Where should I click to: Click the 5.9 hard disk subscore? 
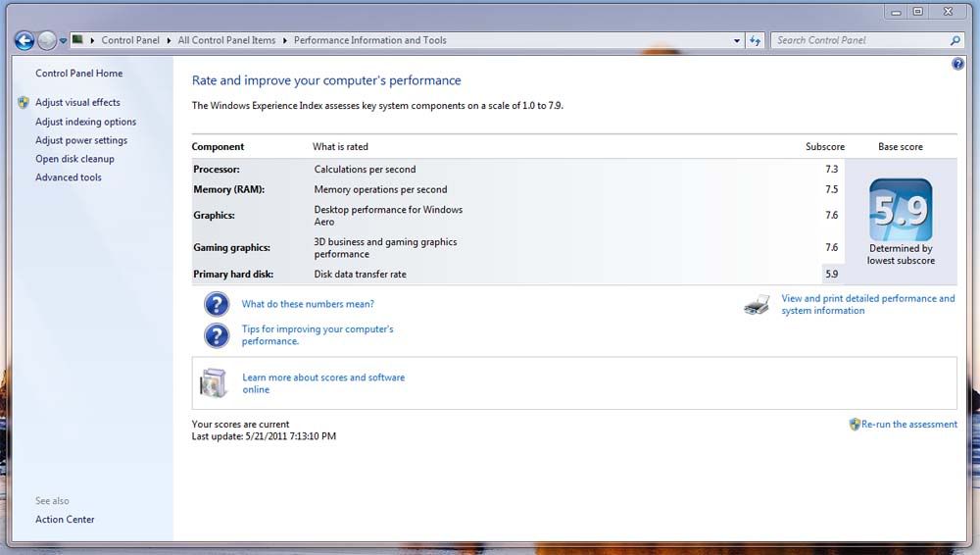(831, 274)
